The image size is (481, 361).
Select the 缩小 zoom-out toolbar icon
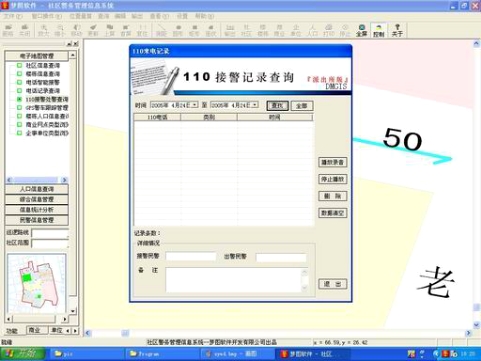(60, 30)
